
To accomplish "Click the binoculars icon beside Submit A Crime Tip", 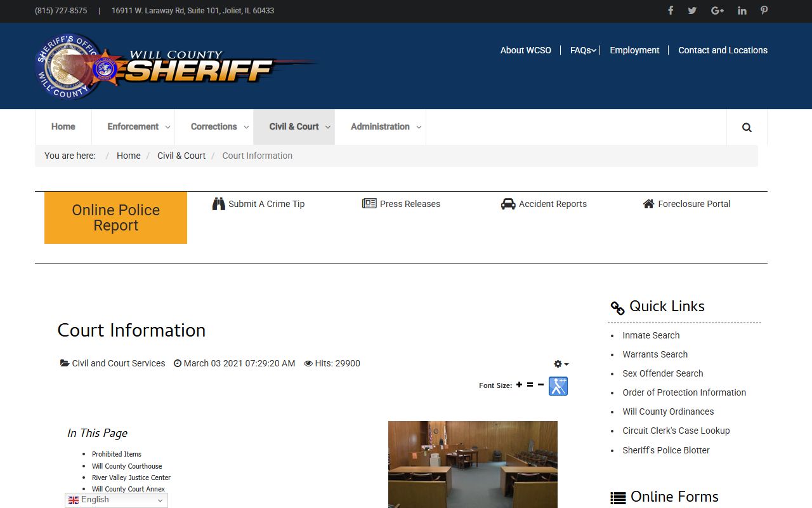I will click(x=219, y=204).
